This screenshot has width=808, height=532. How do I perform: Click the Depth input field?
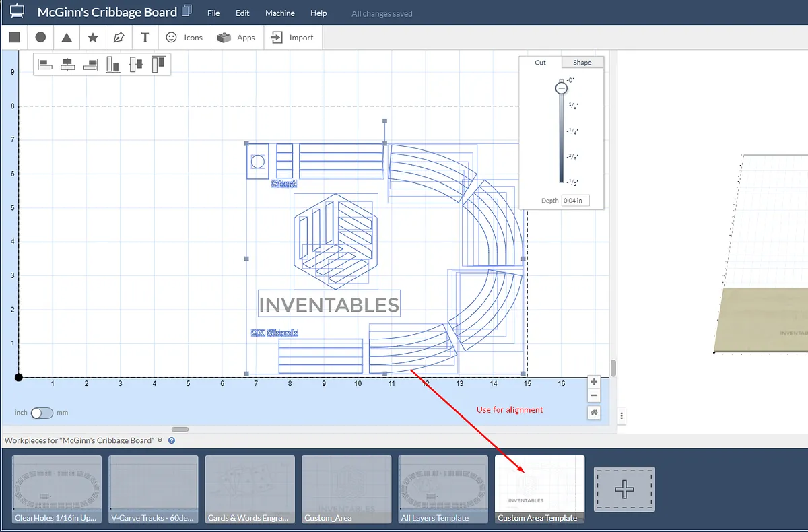click(575, 201)
